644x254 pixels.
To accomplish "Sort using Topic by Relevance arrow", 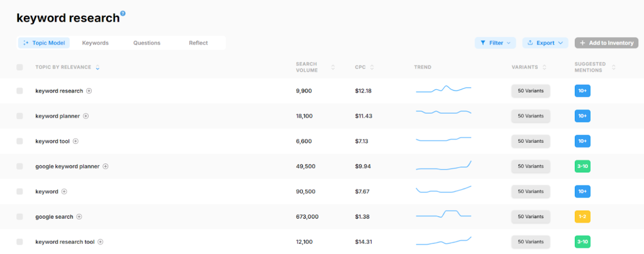I will coord(97,67).
